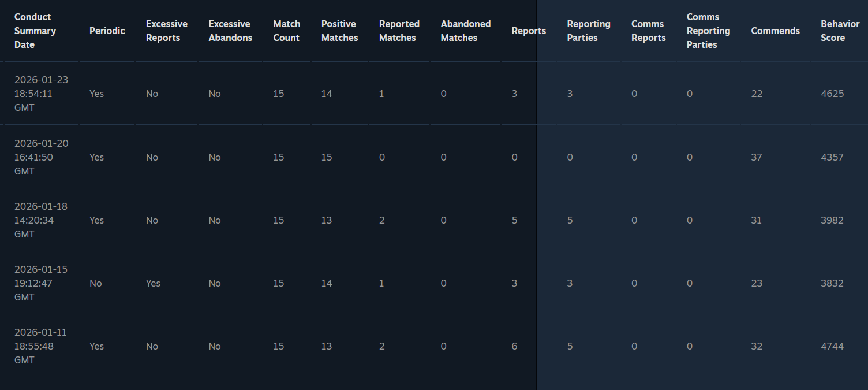868x390 pixels.
Task: Click Abandoned Matches 0 in the 2026-01-18 row
Action: point(444,220)
